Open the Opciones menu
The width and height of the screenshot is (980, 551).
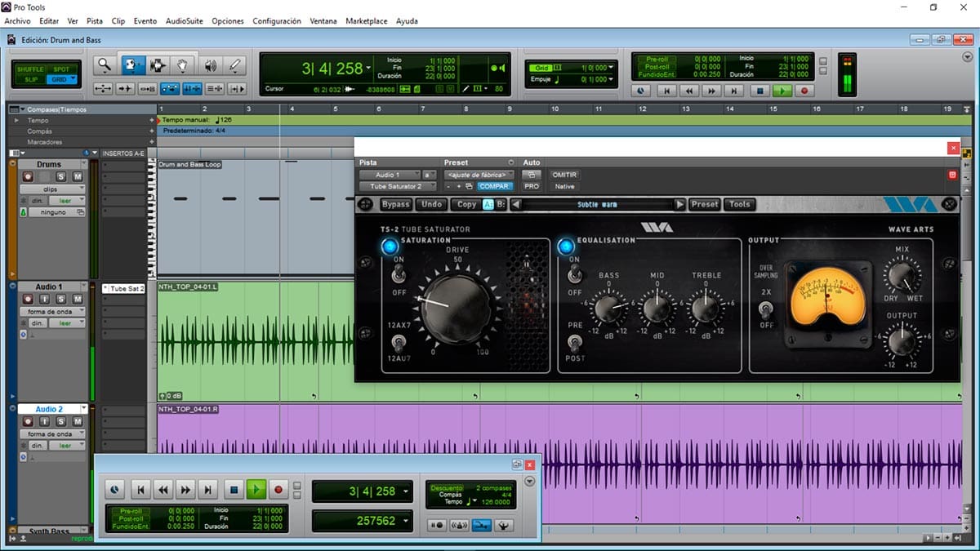228,21
